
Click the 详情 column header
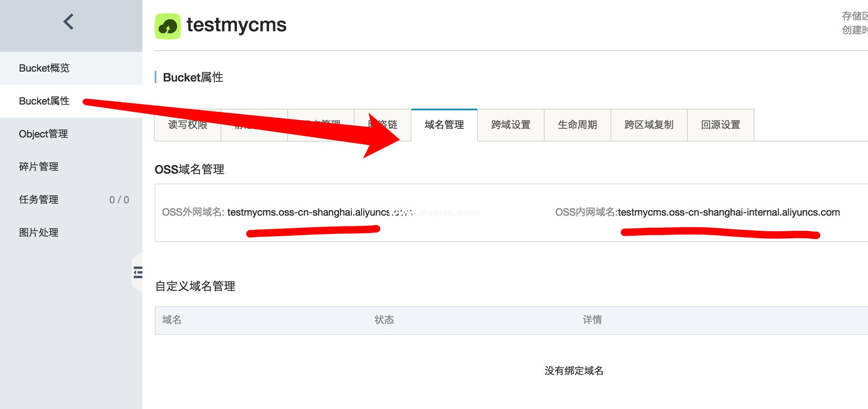click(x=592, y=320)
